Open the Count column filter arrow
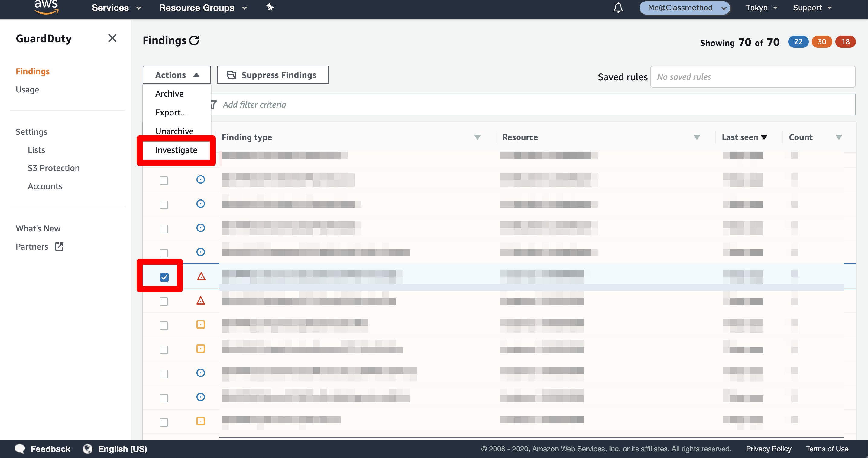 pos(839,137)
